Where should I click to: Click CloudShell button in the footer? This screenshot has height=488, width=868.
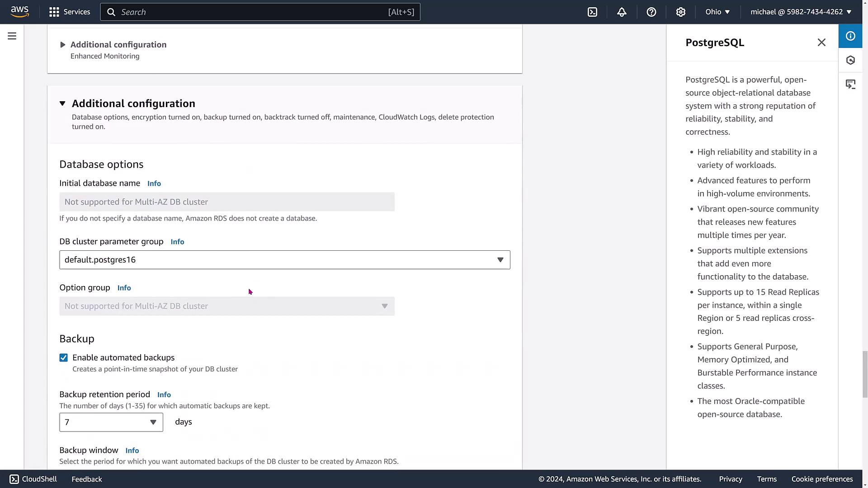33,479
